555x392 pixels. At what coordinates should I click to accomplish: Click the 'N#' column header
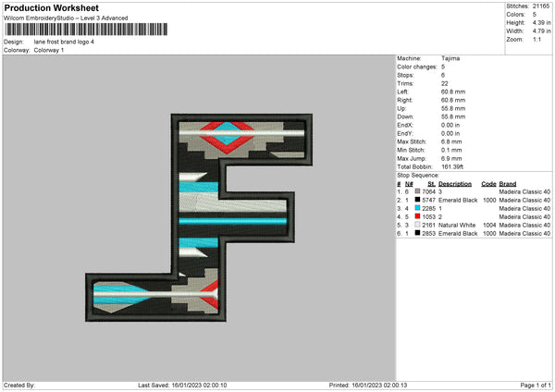pyautogui.click(x=409, y=184)
